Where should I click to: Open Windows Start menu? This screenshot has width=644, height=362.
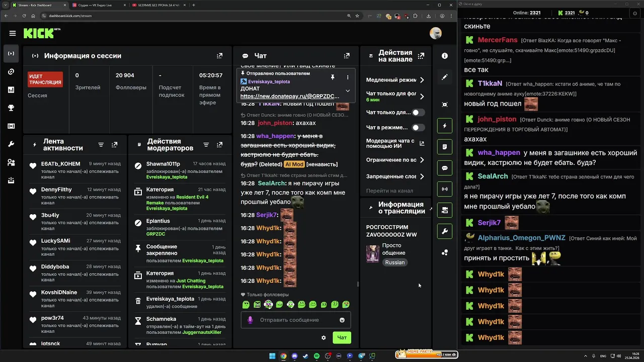coord(272,356)
